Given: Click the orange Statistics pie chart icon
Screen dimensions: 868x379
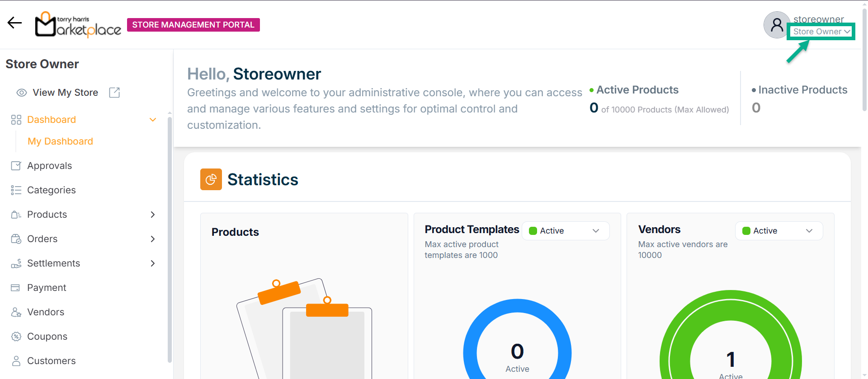Looking at the screenshot, I should [211, 179].
